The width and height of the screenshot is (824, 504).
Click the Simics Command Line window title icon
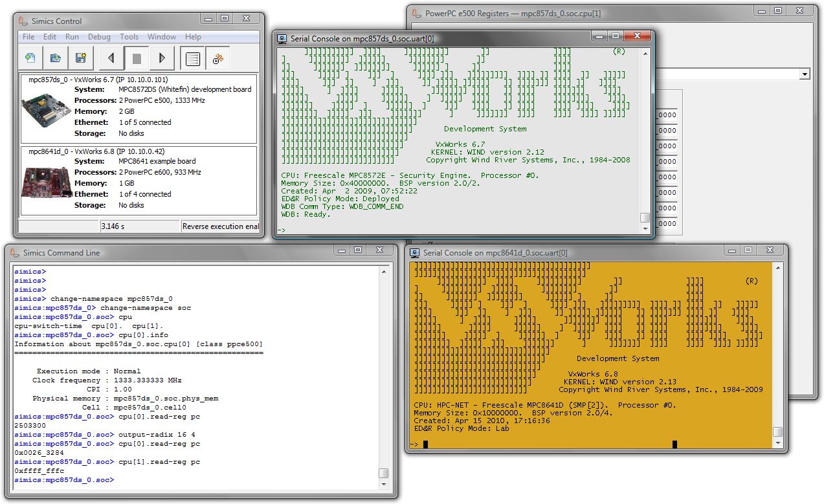tap(15, 252)
